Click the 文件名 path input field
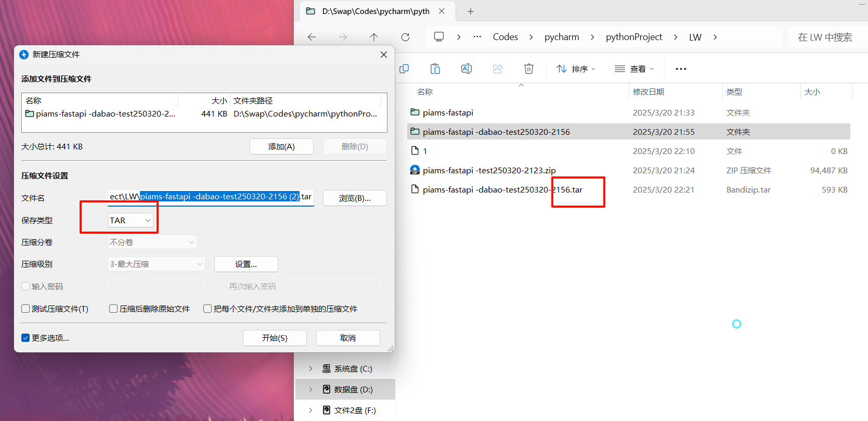The width and height of the screenshot is (868, 421). coord(211,197)
